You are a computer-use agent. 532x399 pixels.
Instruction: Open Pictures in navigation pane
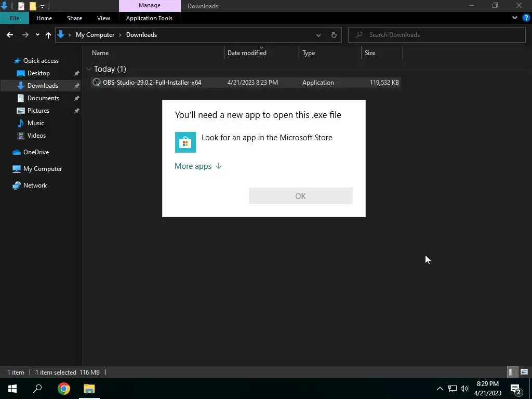click(x=38, y=111)
